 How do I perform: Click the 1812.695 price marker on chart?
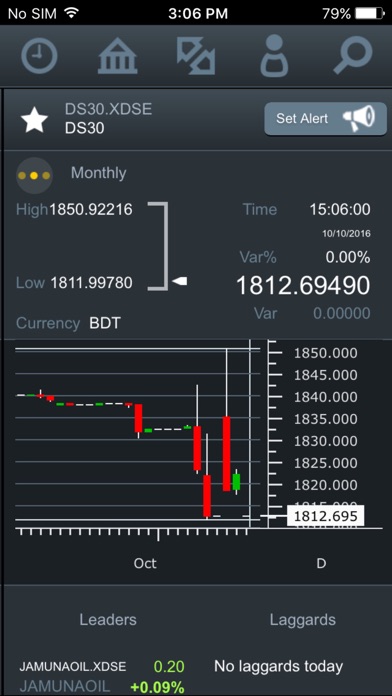[325, 516]
